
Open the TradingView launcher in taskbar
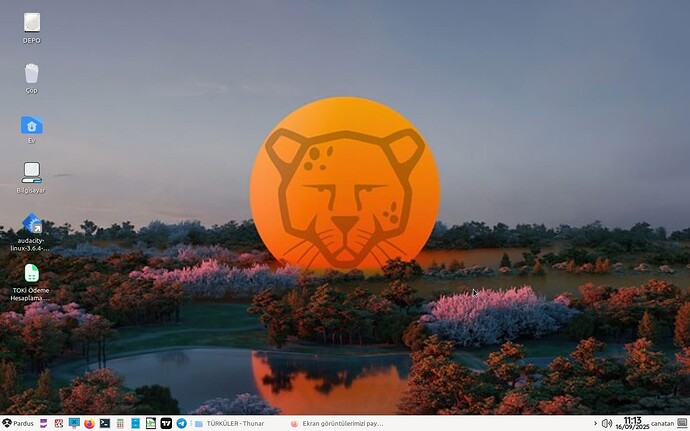[166, 424]
